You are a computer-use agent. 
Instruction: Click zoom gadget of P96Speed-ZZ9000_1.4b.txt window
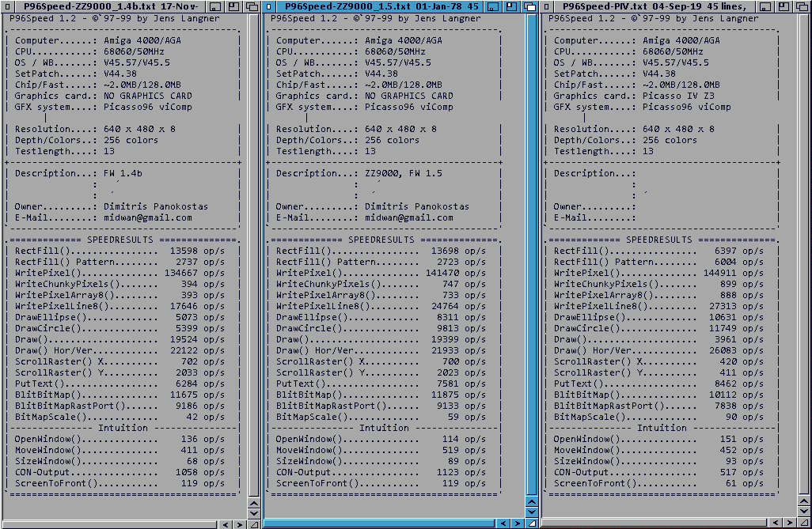pyautogui.click(x=233, y=7)
